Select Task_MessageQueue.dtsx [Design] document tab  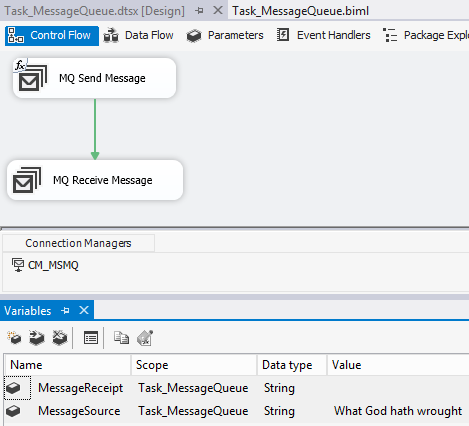94,11
